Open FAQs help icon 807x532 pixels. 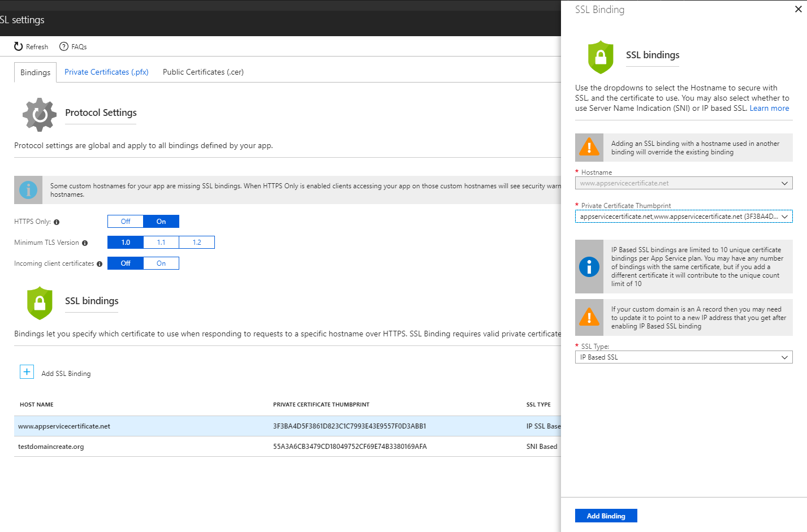click(64, 46)
